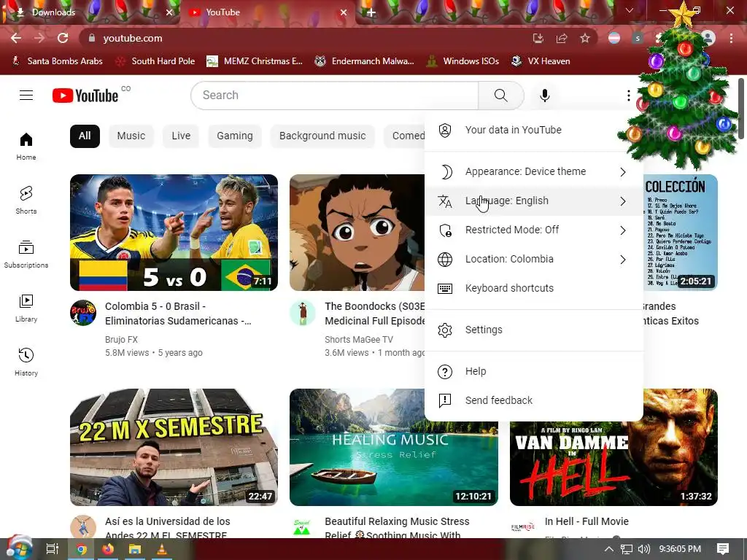Select Your data in YouTube
The height and width of the screenshot is (560, 747).
pyautogui.click(x=533, y=130)
